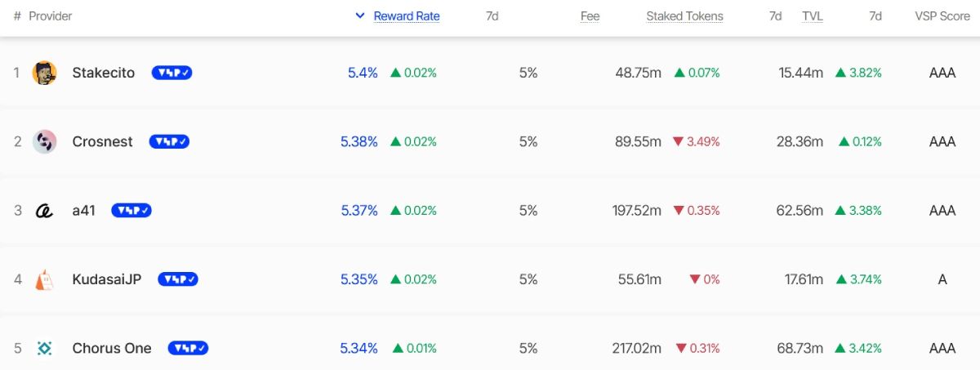Click a41's 62.56m TVL value

(x=800, y=211)
